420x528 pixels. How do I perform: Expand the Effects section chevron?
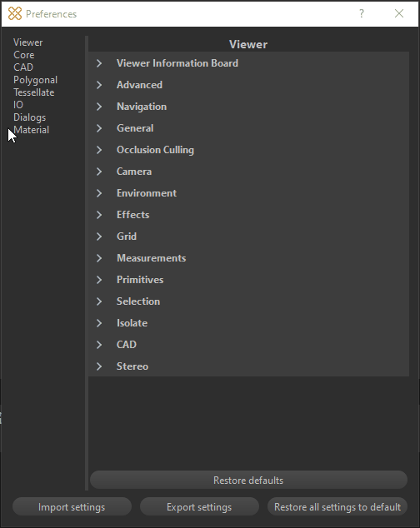(x=99, y=215)
